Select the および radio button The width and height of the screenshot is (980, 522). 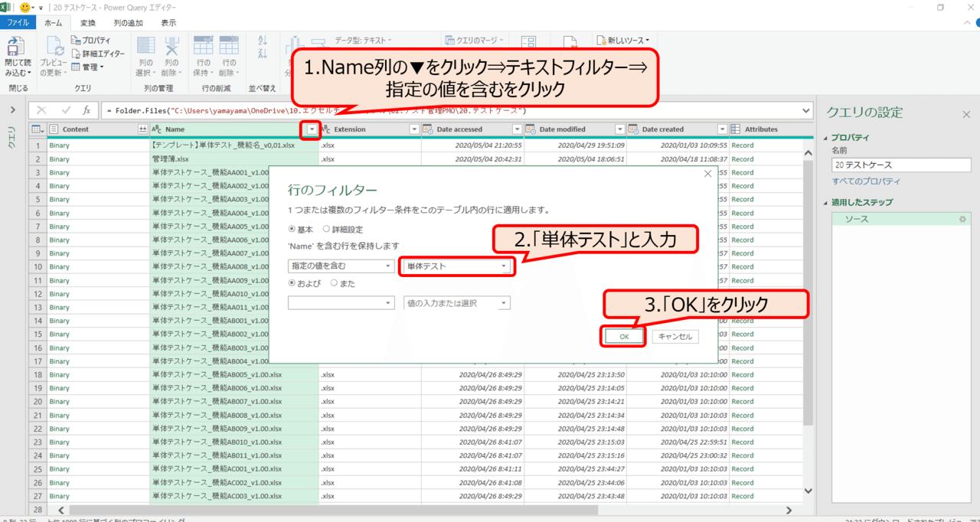pyautogui.click(x=292, y=282)
